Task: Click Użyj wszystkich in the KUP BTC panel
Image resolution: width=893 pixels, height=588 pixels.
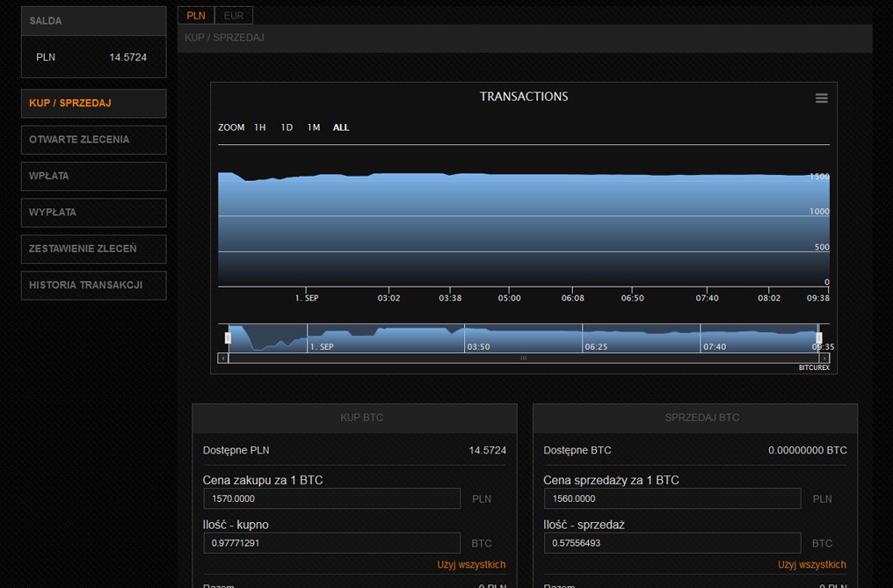Action: (x=472, y=564)
